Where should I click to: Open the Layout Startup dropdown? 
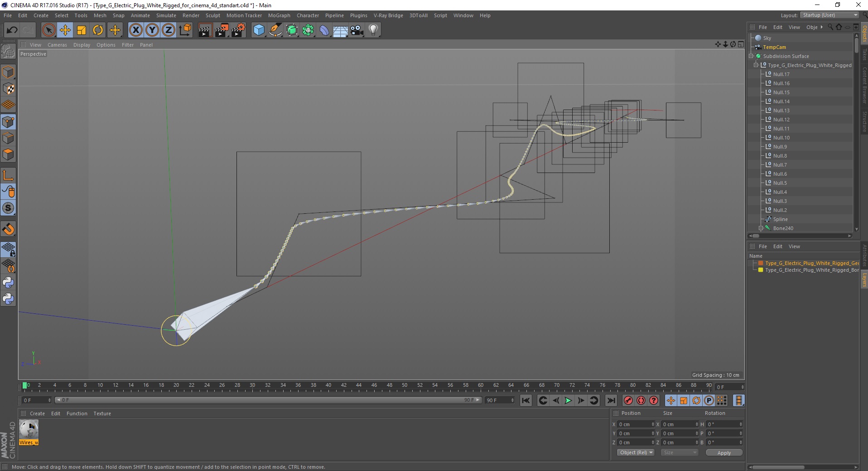[x=830, y=15]
